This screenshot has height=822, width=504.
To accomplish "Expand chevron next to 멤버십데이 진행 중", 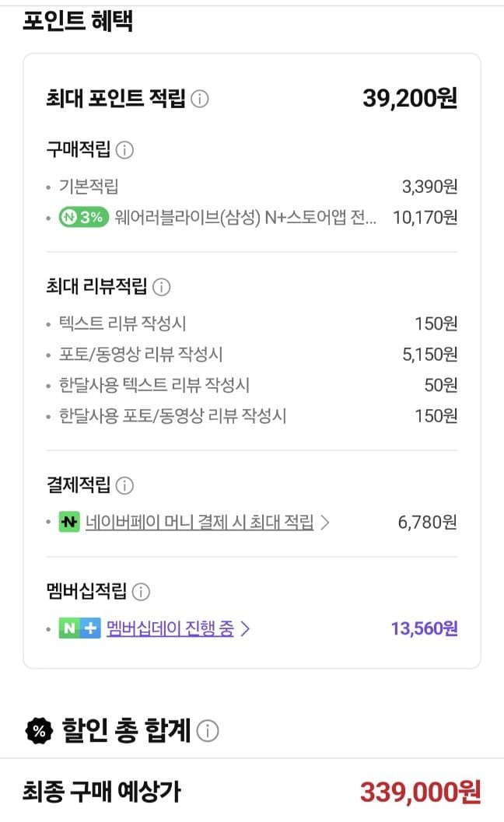I will (x=245, y=628).
